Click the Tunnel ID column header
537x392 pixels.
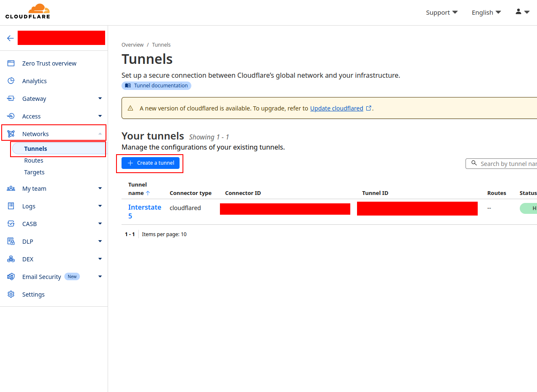375,193
